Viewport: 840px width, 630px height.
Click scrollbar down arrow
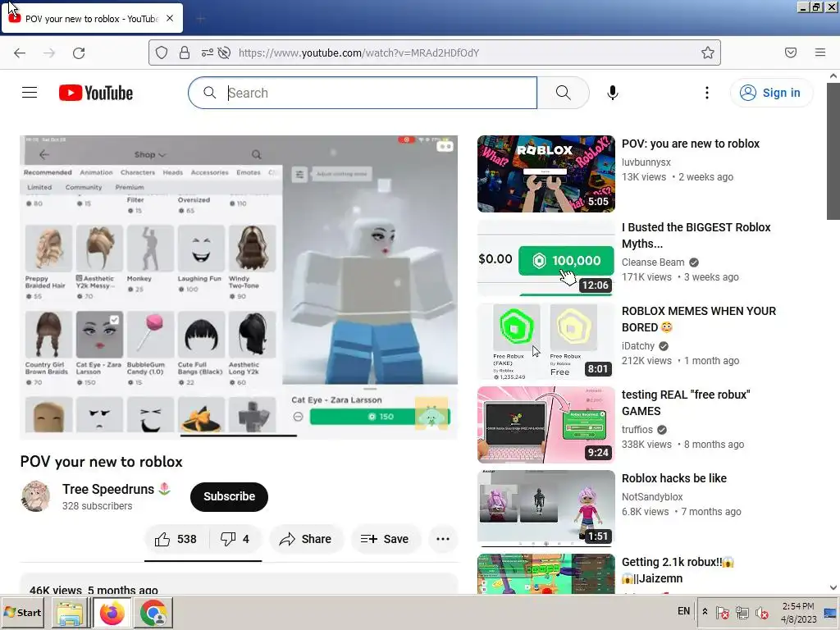click(x=833, y=587)
